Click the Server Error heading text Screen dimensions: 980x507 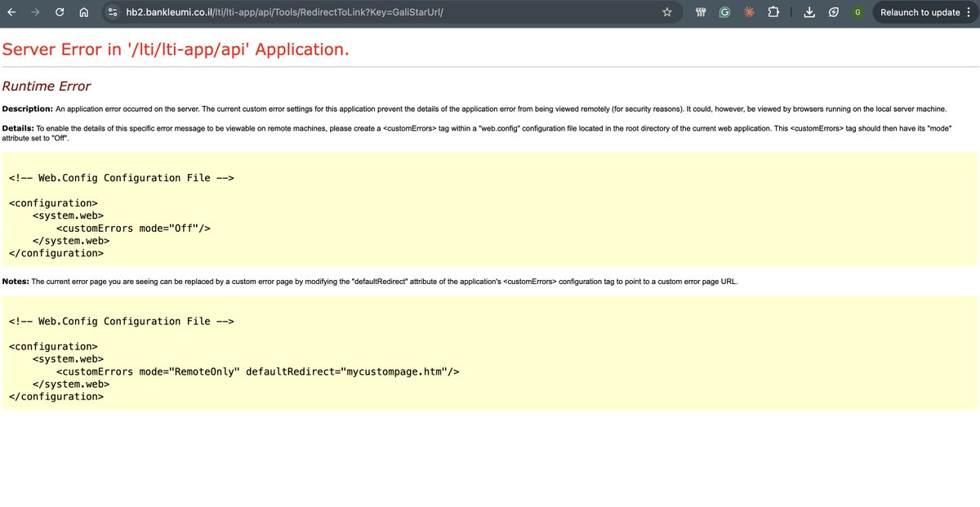[x=176, y=49]
